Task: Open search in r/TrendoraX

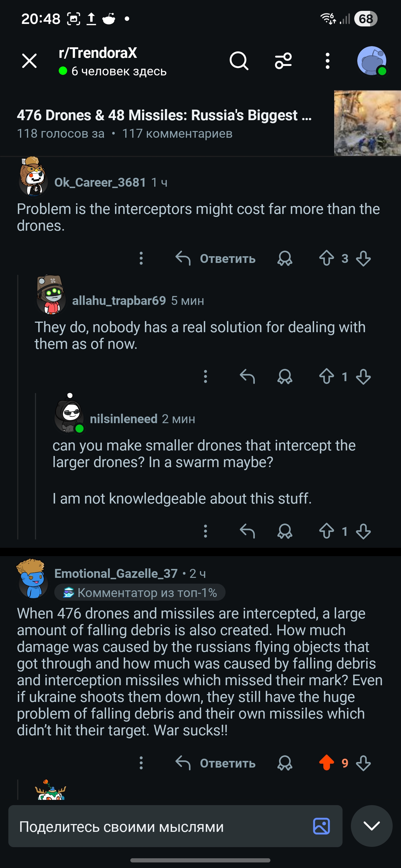Action: coord(239,61)
